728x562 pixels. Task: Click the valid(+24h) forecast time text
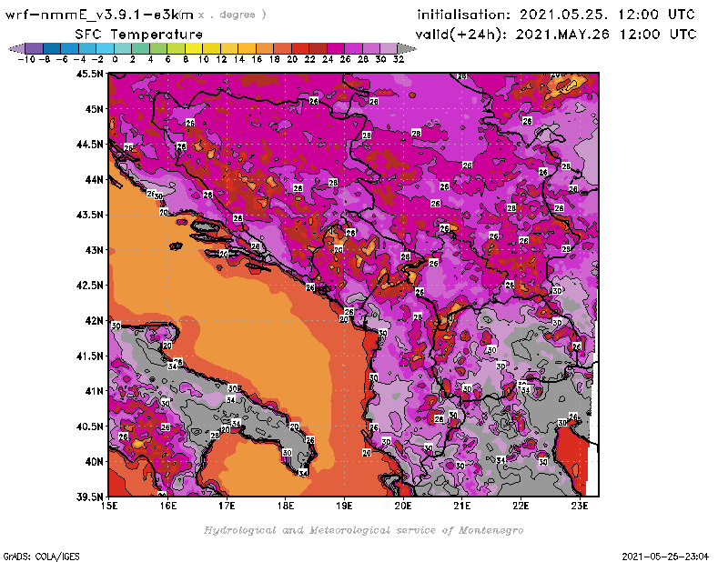point(555,34)
